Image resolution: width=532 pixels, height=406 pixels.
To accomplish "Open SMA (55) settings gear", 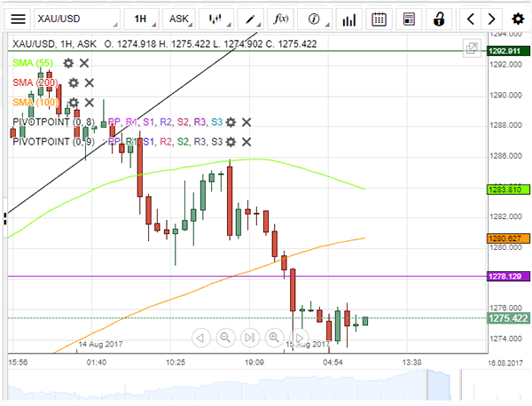I will 68,63.
